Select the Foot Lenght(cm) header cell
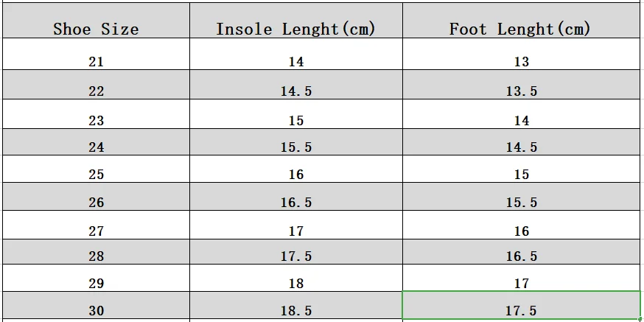Image resolution: width=644 pixels, height=322 pixels. [x=521, y=29]
